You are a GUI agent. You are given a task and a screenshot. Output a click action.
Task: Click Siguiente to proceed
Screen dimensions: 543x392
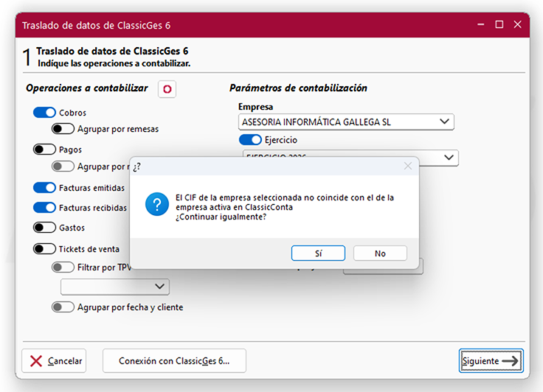[x=491, y=361]
